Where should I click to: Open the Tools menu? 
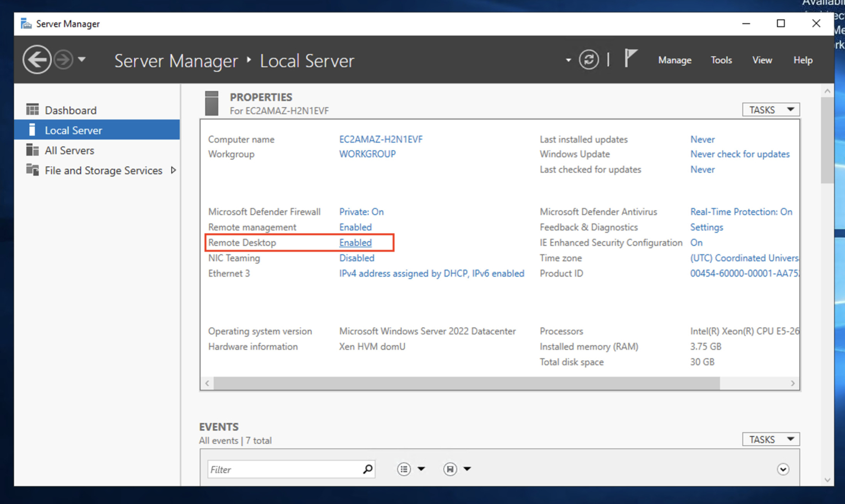click(721, 60)
